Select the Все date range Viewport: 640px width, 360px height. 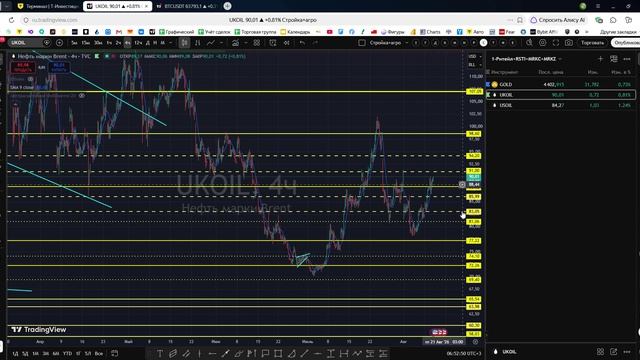pos(98,353)
